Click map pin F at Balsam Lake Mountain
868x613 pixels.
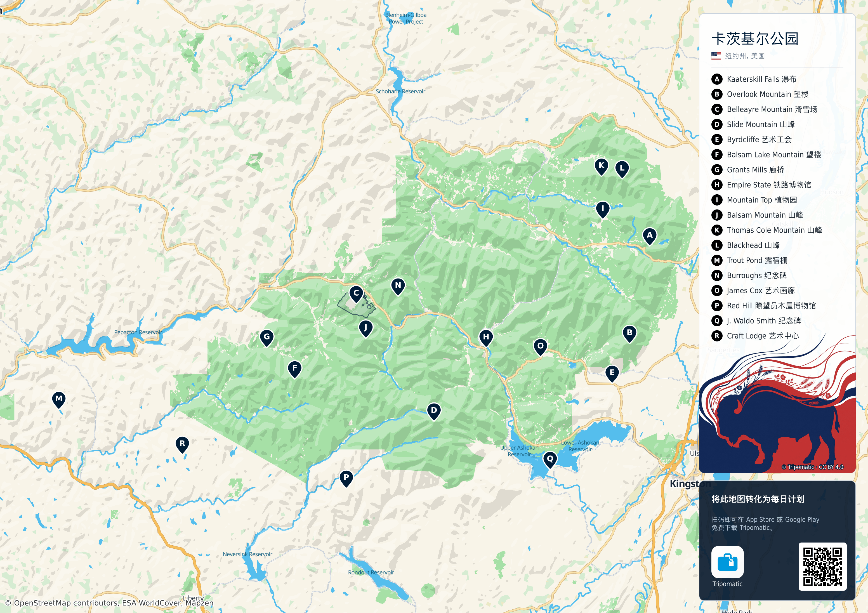[x=295, y=369]
